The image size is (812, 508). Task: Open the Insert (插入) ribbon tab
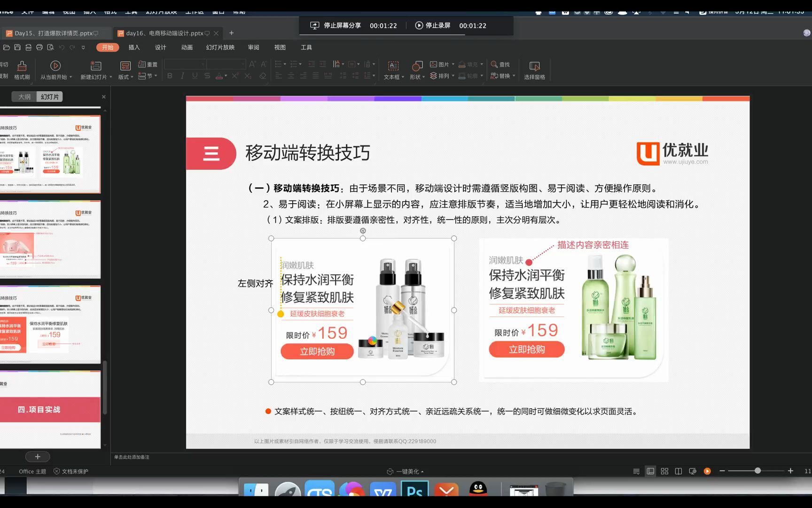pyautogui.click(x=134, y=48)
